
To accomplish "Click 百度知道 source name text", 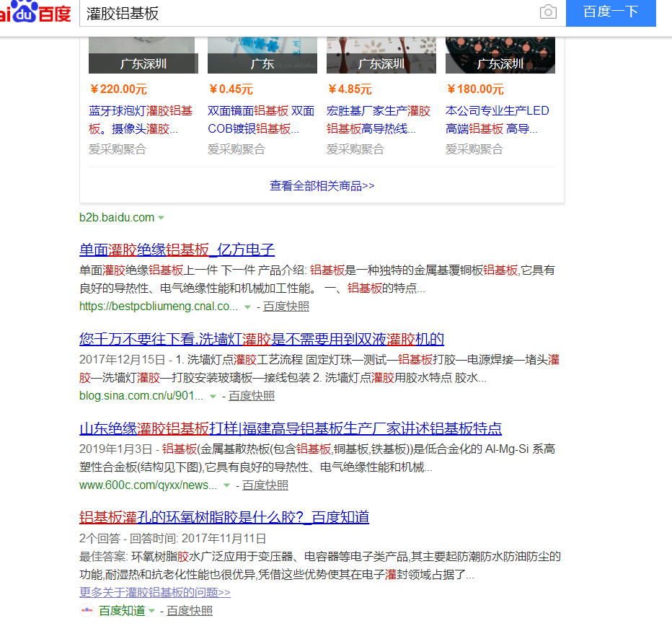I will (122, 611).
